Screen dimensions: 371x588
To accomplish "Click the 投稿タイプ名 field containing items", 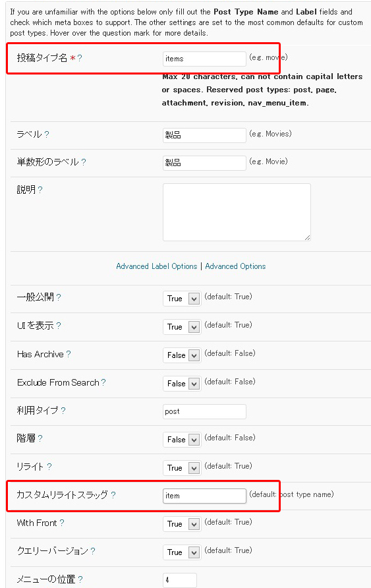I will pos(204,59).
